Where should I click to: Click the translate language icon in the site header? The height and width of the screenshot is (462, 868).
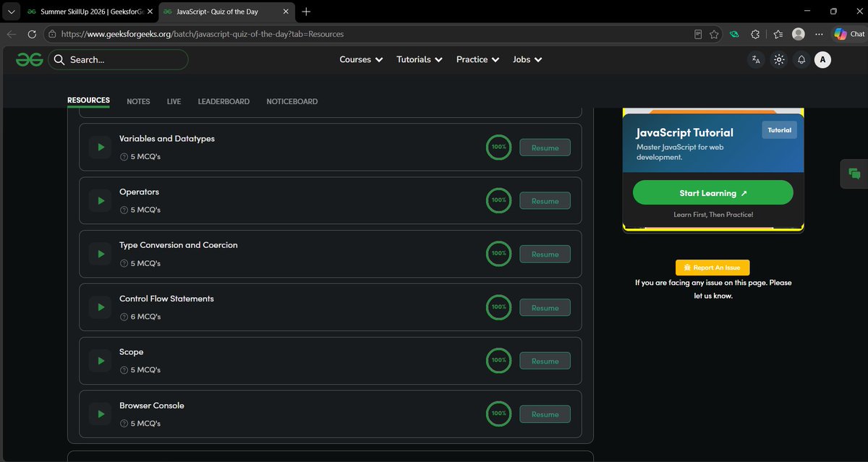coord(756,60)
